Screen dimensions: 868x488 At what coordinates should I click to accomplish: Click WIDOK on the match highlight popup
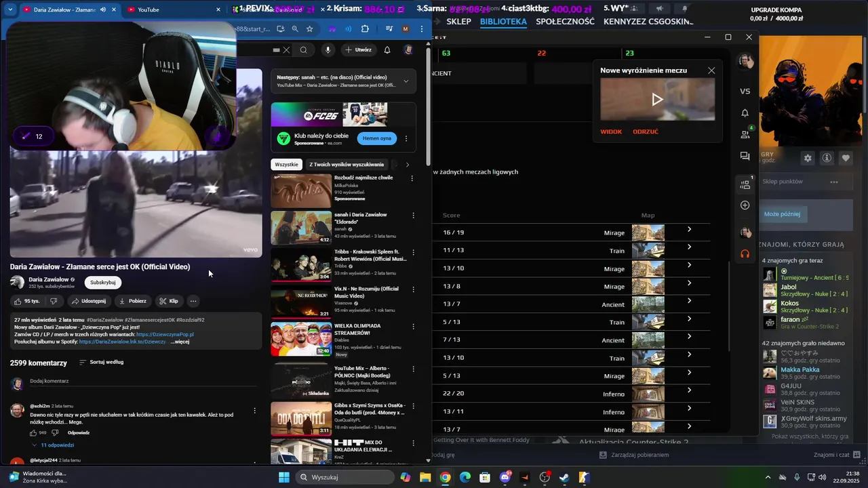pos(611,131)
